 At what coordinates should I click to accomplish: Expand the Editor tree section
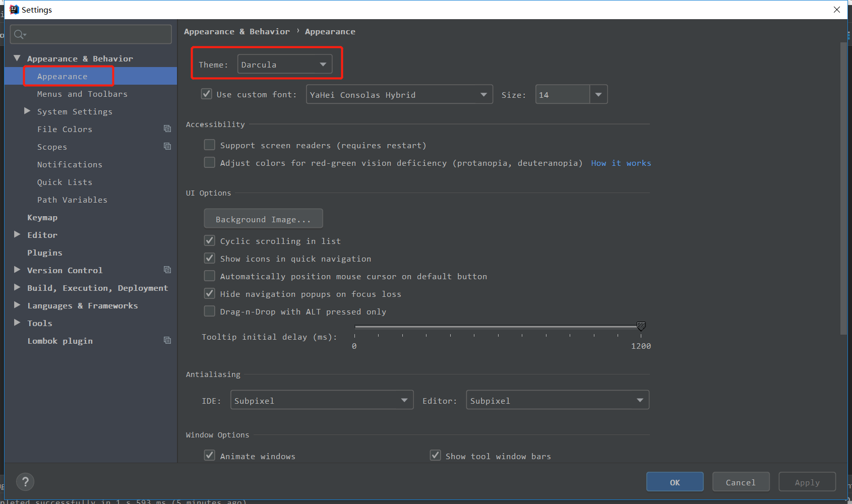(x=17, y=234)
